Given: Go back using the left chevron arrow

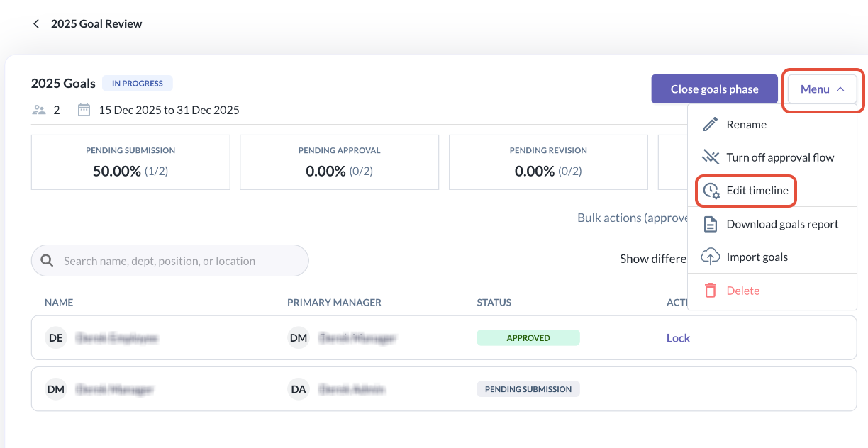Looking at the screenshot, I should (36, 23).
